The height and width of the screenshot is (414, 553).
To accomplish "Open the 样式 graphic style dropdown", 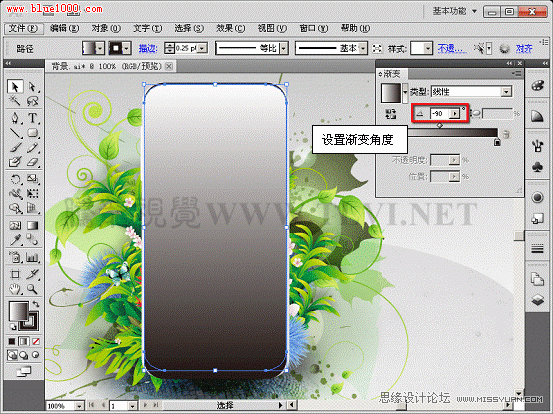I will 427,48.
